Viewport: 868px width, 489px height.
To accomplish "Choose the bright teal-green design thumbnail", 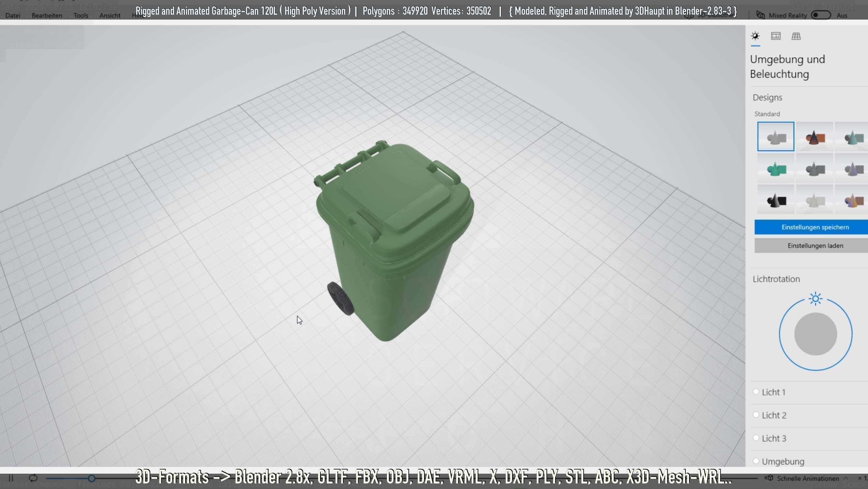I will coord(776,168).
